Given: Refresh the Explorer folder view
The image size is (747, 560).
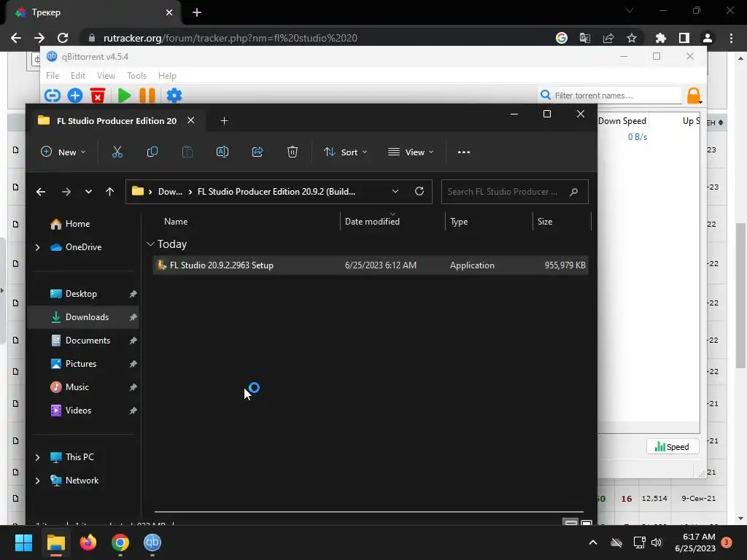Looking at the screenshot, I should [x=419, y=191].
